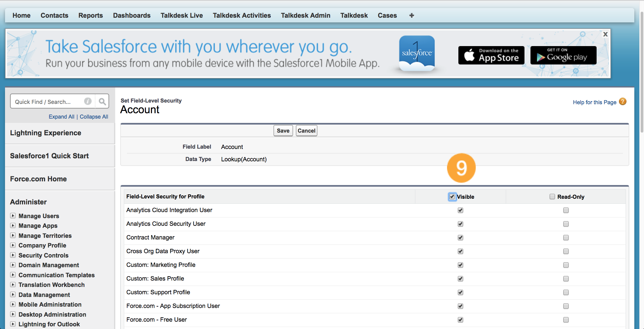
Task: Open the Talkdesk Admin tab
Action: (x=305, y=15)
